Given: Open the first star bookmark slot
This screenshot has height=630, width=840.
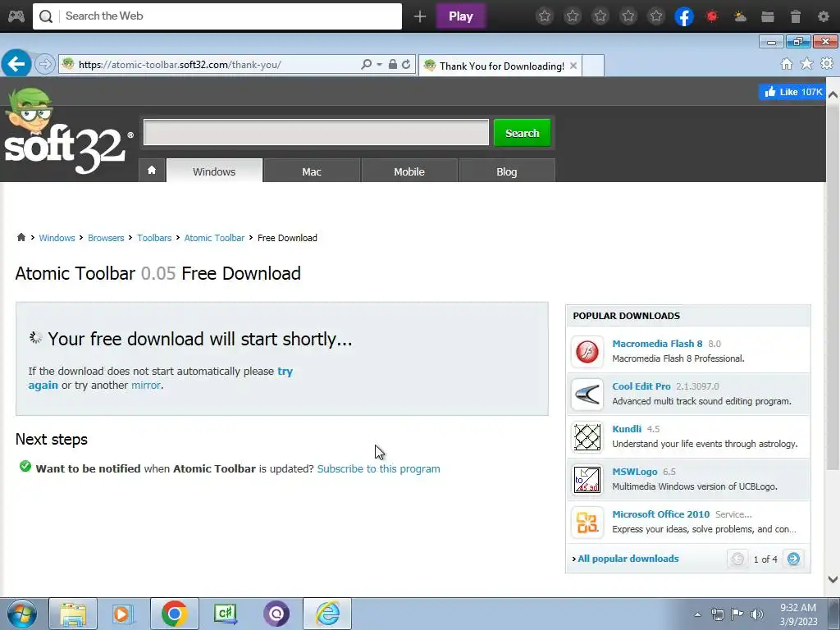Looking at the screenshot, I should click(x=545, y=16).
